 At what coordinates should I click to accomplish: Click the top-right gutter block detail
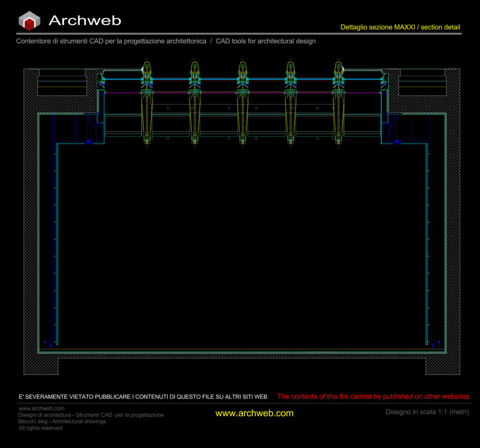click(422, 82)
